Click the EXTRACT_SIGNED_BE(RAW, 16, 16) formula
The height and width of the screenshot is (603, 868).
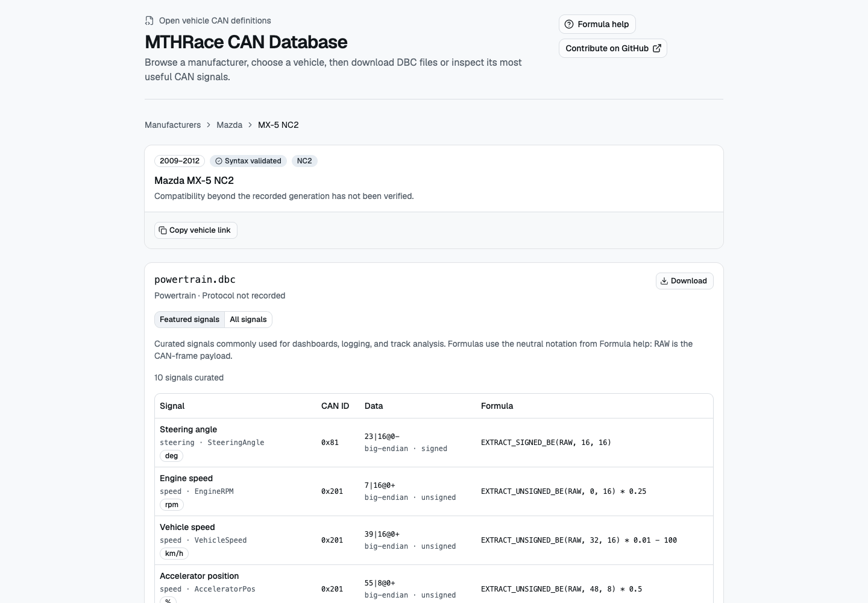click(x=546, y=443)
